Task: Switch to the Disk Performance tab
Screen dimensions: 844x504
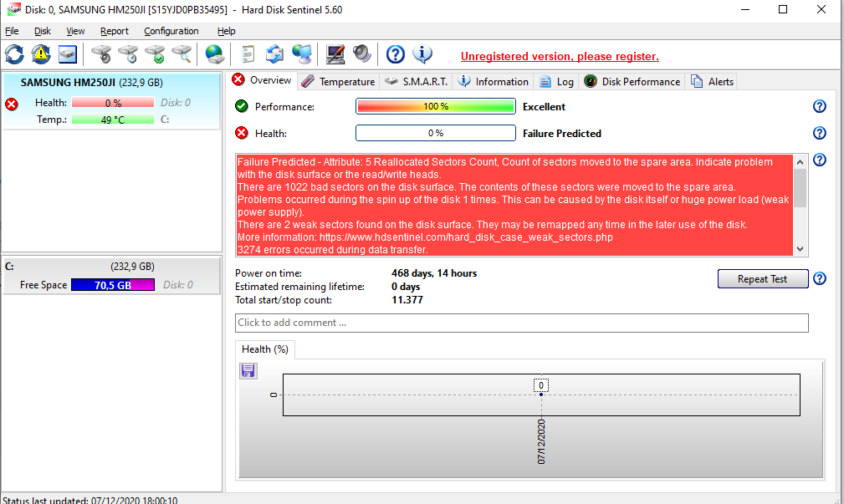Action: click(x=632, y=82)
